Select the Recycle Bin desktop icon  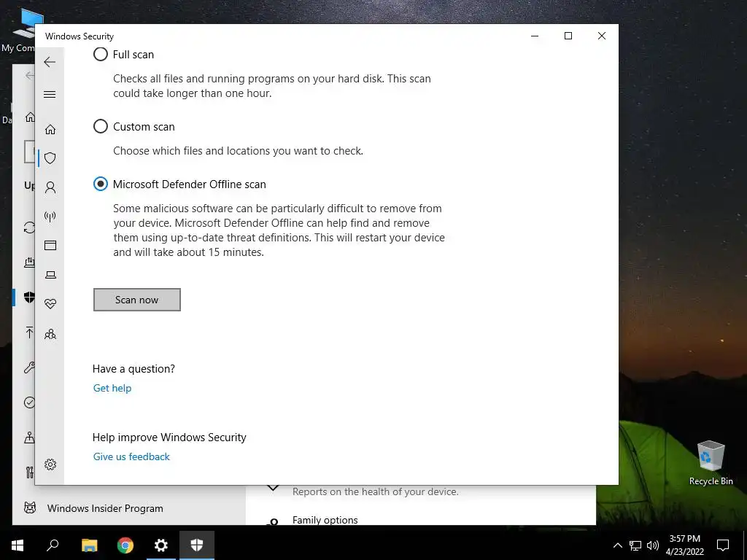(711, 462)
